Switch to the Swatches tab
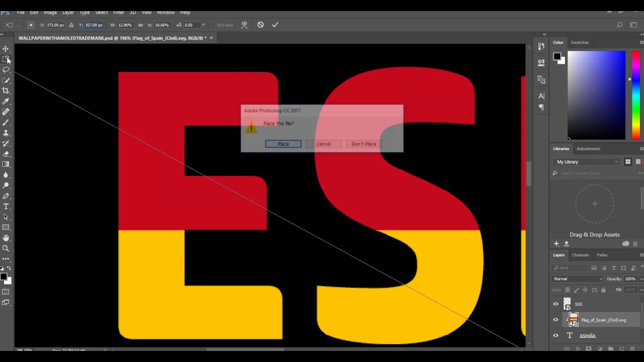Viewport: 644px width, 362px height. pos(580,42)
